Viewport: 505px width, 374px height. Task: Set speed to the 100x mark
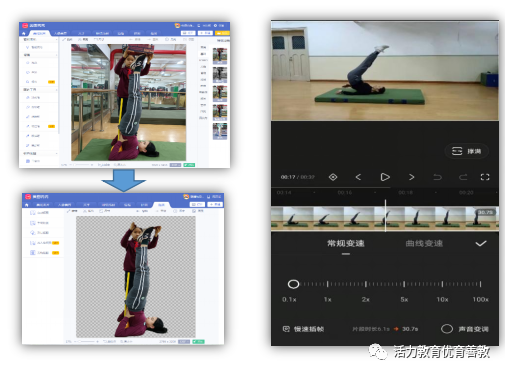click(x=480, y=284)
